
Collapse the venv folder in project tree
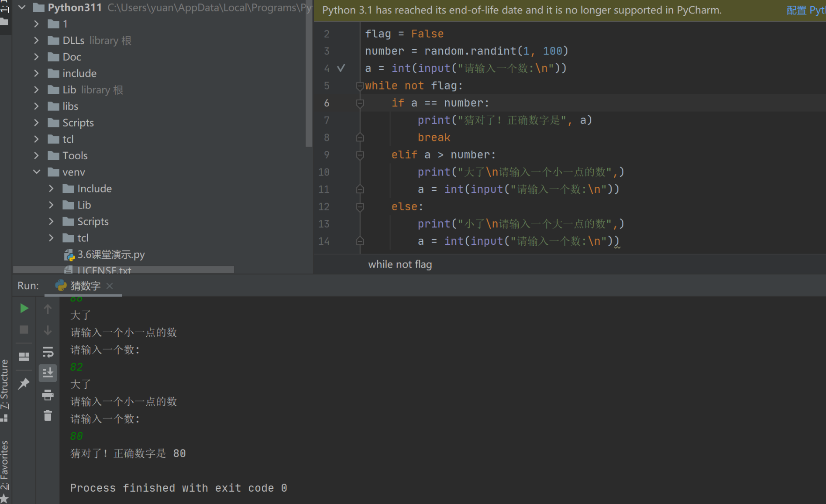(37, 172)
